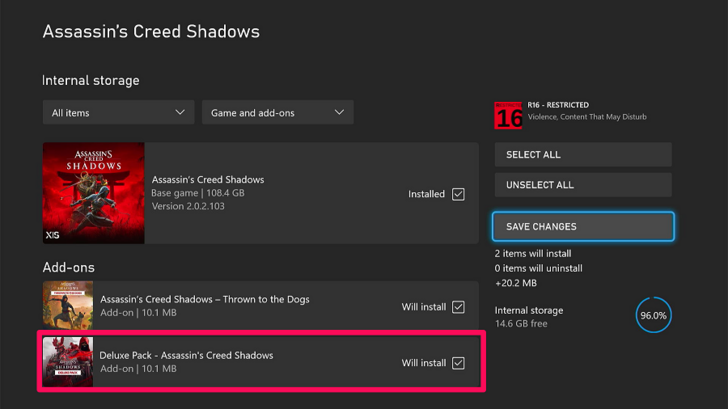Select the Thrown to the Dogs add-on title
Viewport: 728px width, 409px height.
205,299
